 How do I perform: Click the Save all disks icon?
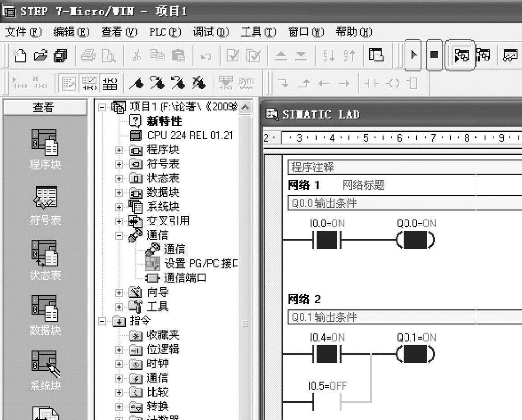click(x=60, y=55)
